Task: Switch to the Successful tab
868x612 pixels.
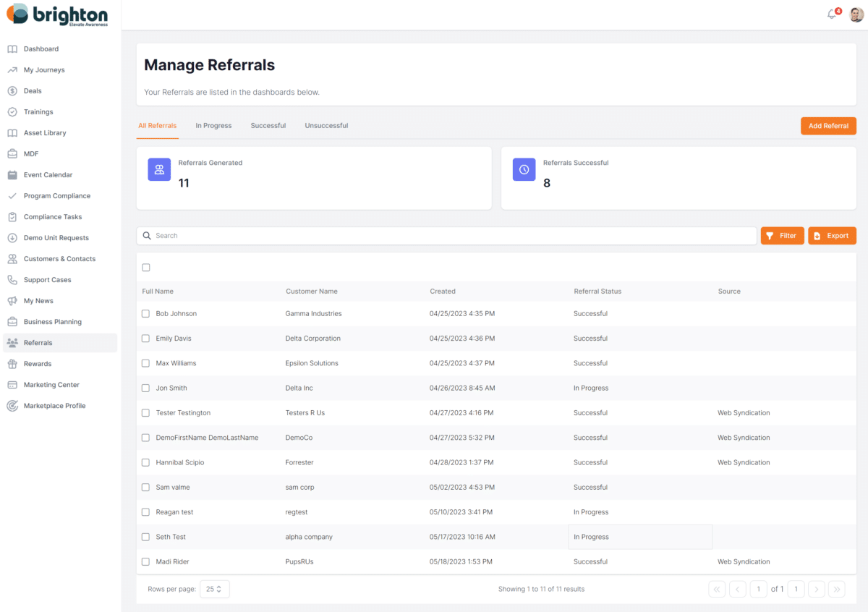Action: pos(268,125)
